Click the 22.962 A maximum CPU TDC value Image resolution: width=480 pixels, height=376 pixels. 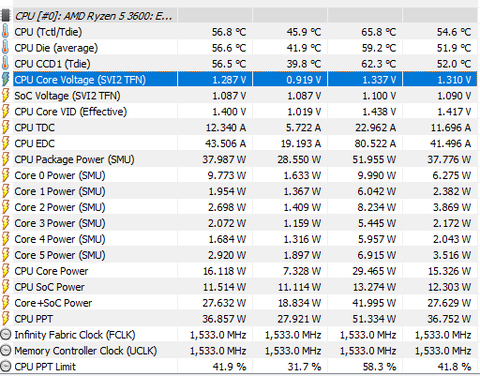(375, 128)
